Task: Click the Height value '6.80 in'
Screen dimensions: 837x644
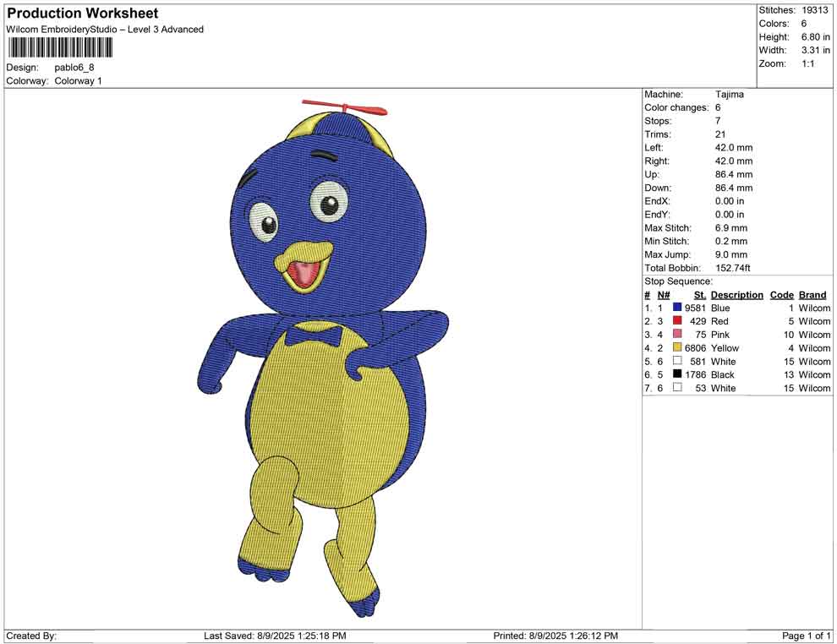Action: [x=815, y=37]
